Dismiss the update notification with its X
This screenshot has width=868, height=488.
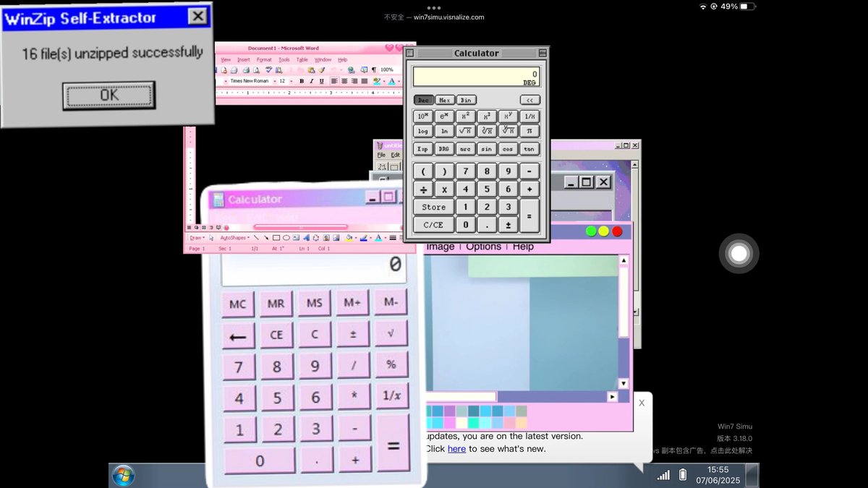coord(641,403)
